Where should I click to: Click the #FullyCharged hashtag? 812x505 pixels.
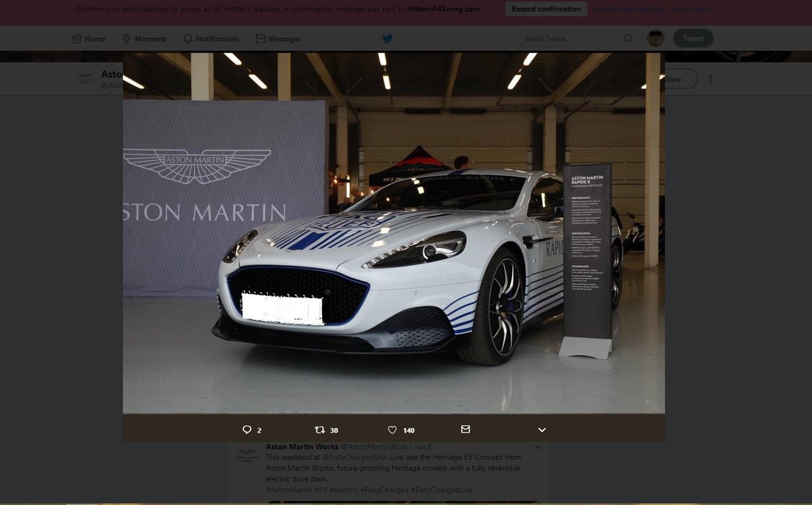tap(384, 489)
